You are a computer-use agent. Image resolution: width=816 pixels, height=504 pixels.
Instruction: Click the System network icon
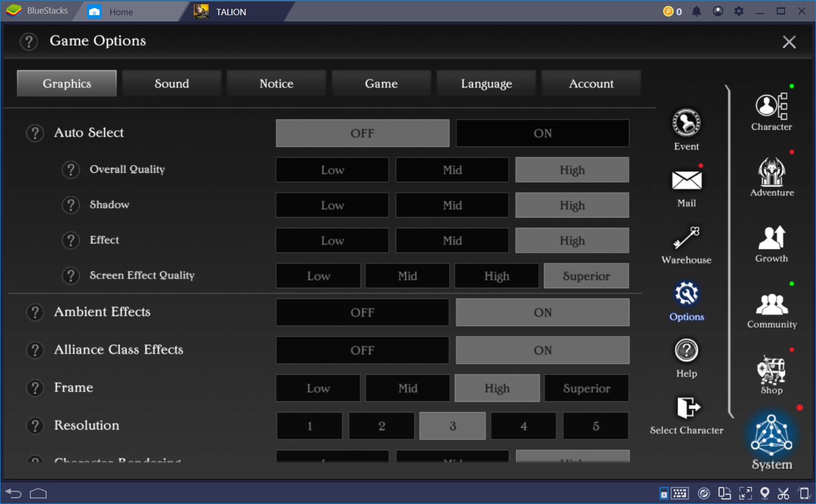click(771, 435)
